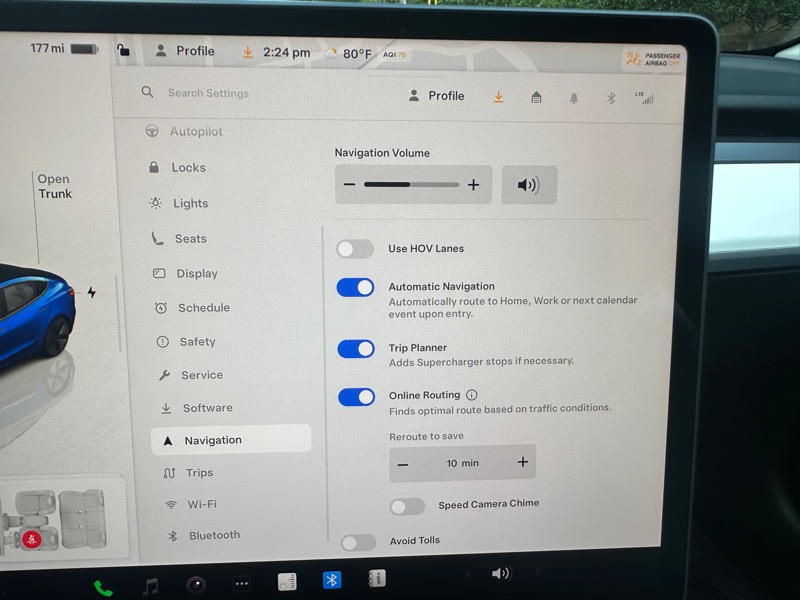Turn off Automatic Navigation toggle
Screen dimensions: 800x600
click(355, 288)
